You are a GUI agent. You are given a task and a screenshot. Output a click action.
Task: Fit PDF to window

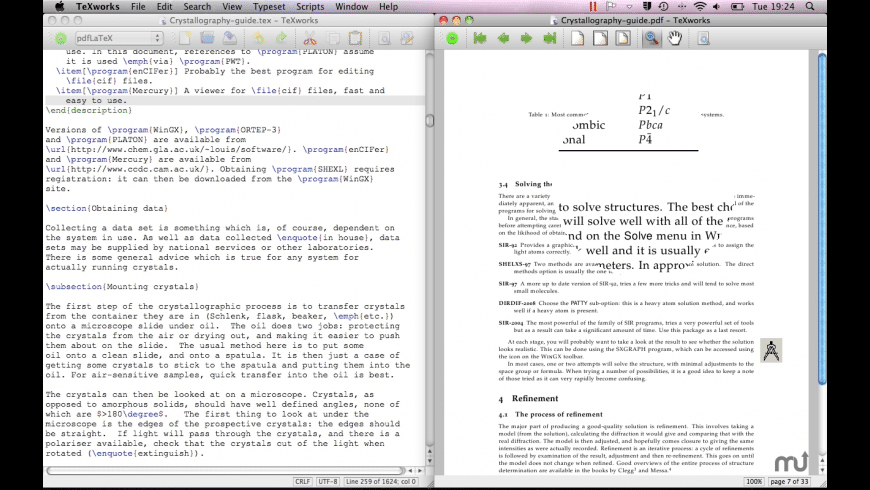click(623, 38)
